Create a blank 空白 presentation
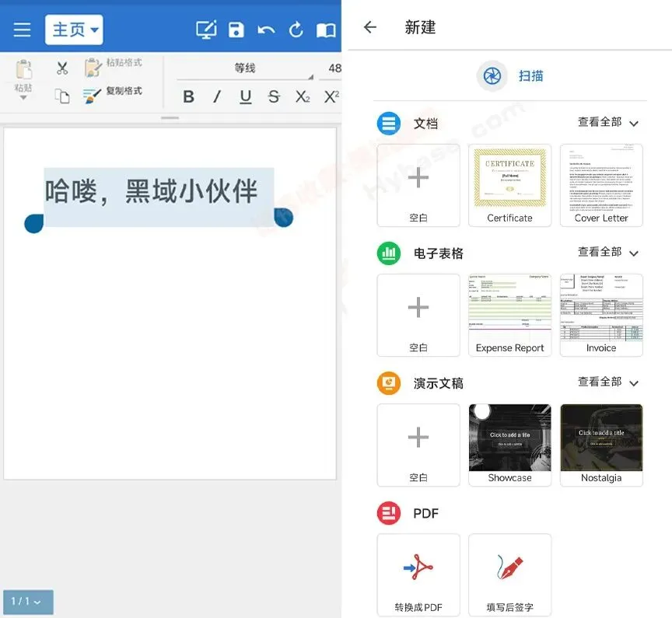 418,445
